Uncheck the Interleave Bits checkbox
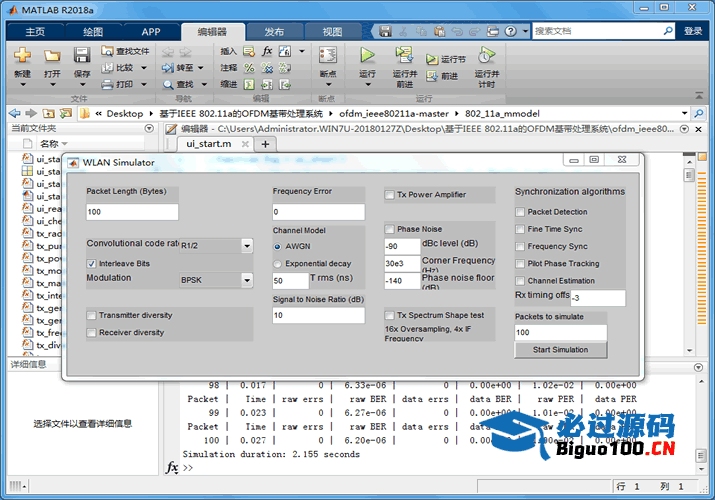This screenshot has height=500, width=715. click(92, 263)
